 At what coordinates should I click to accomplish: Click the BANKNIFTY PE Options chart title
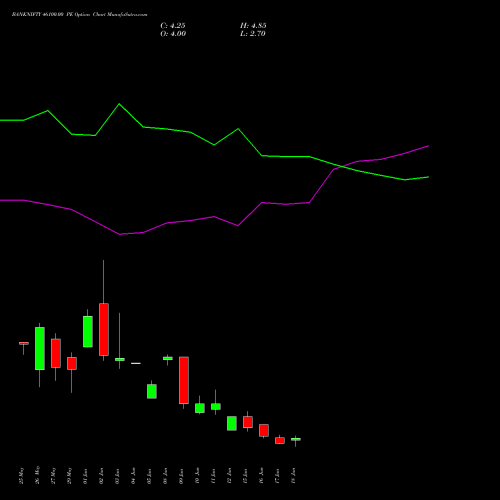[x=79, y=14]
